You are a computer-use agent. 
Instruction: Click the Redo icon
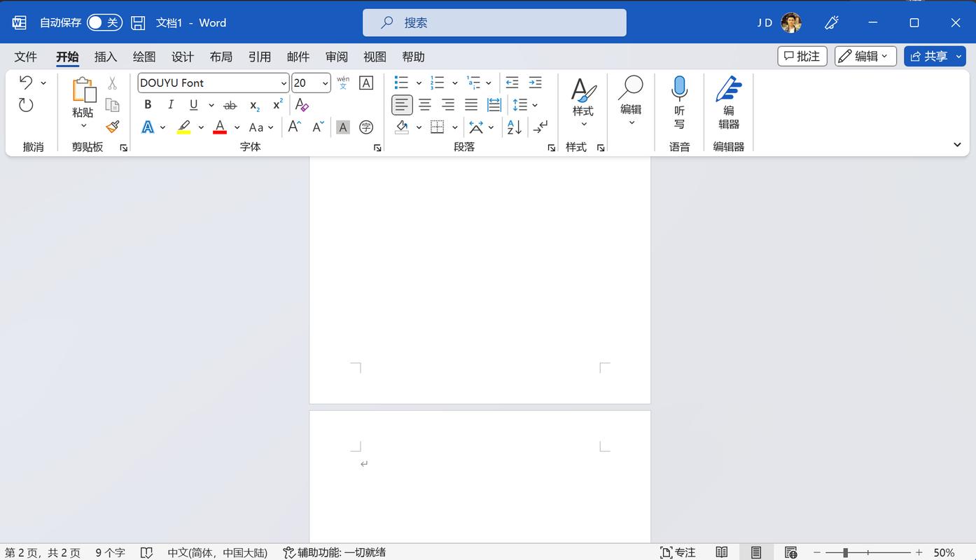(26, 105)
